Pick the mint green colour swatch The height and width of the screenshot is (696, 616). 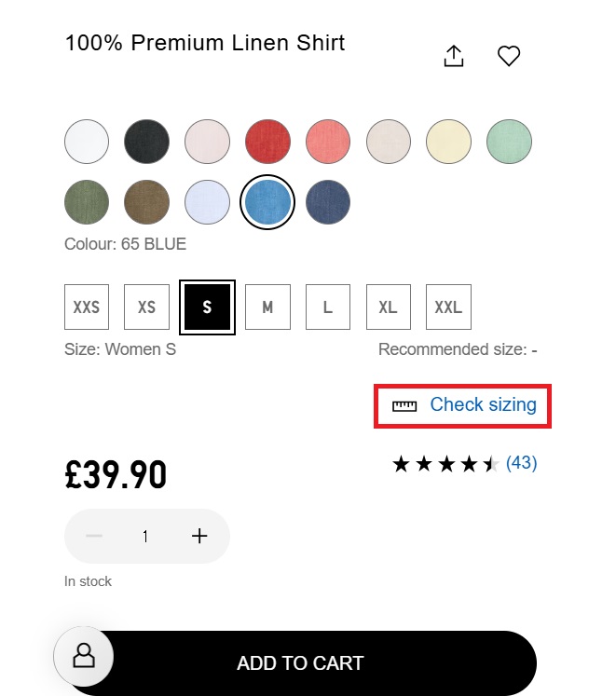[x=509, y=143]
